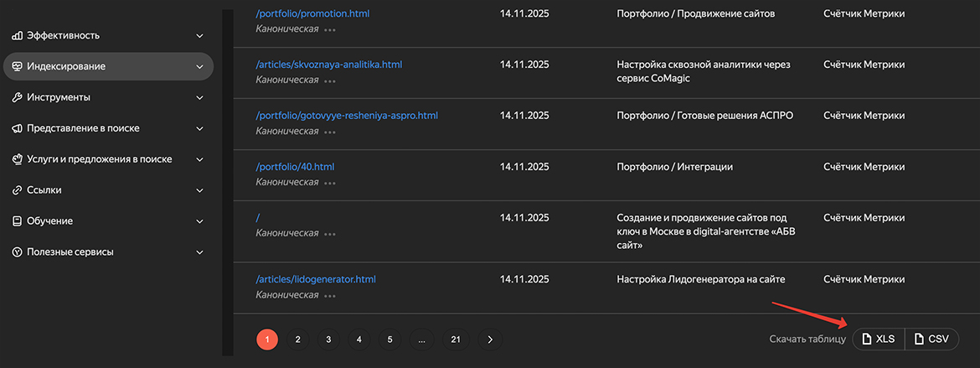Download the table as XLS
Viewport: 980px width, 368px height.
point(879,339)
